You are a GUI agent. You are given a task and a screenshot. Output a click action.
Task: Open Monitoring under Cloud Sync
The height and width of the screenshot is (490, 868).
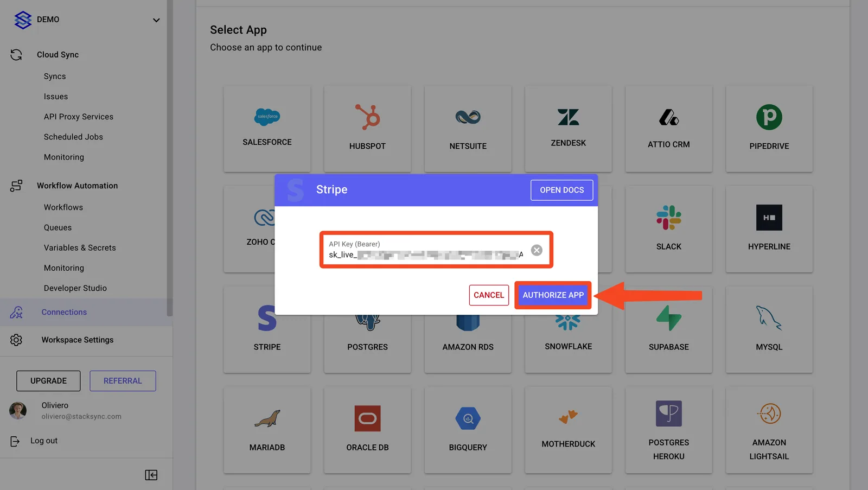point(64,157)
